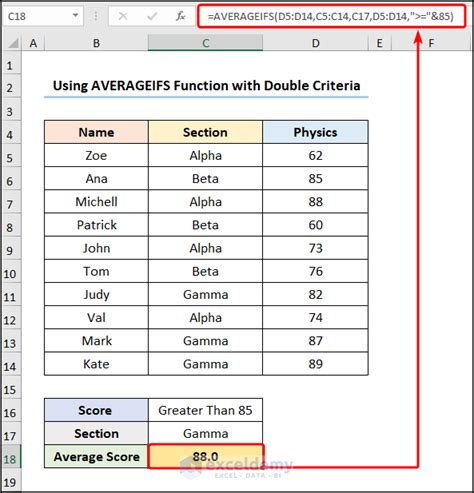Click the Name Box showing C18

point(43,16)
